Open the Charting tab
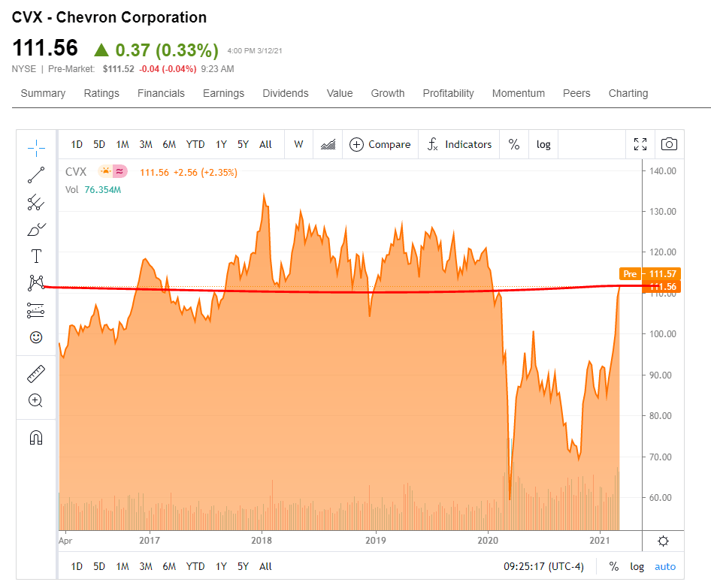This screenshot has width=711, height=588. (628, 93)
